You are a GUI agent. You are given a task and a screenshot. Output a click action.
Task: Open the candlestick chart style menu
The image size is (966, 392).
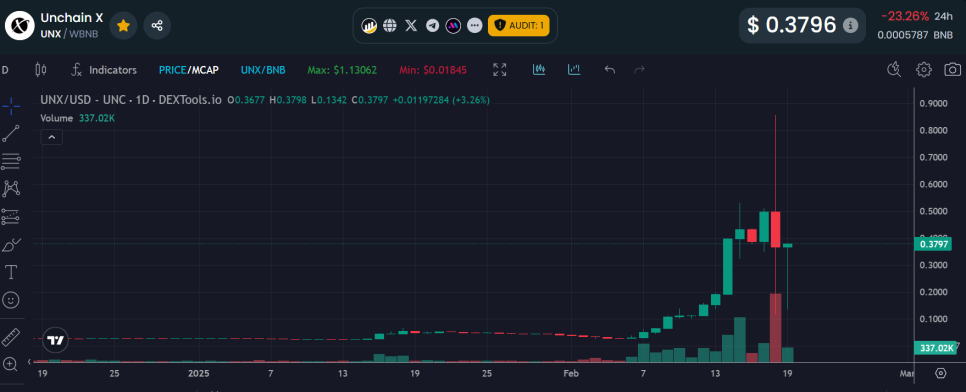[41, 70]
